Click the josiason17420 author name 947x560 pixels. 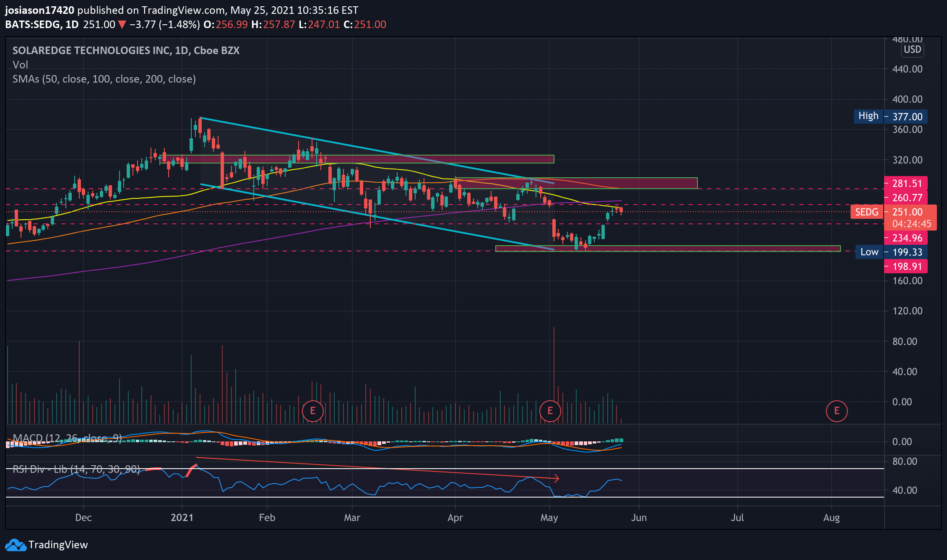(x=39, y=10)
